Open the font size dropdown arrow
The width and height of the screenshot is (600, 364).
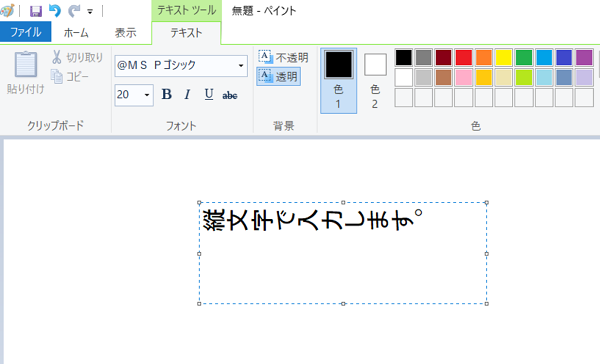(x=147, y=95)
